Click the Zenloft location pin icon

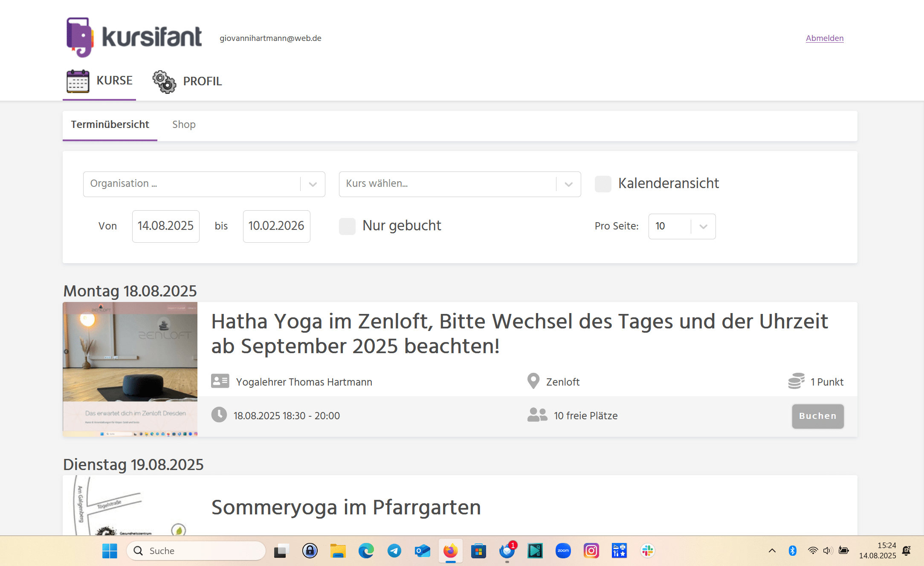533,381
